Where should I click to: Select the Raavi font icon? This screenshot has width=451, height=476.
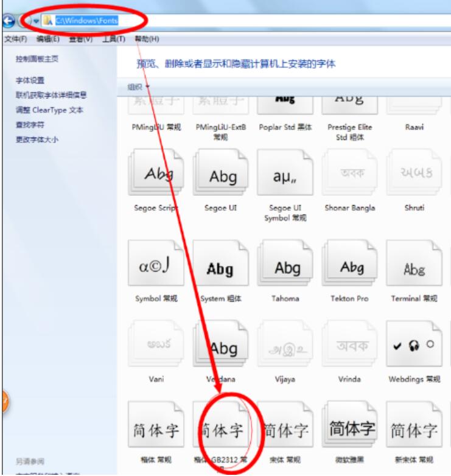tap(414, 106)
